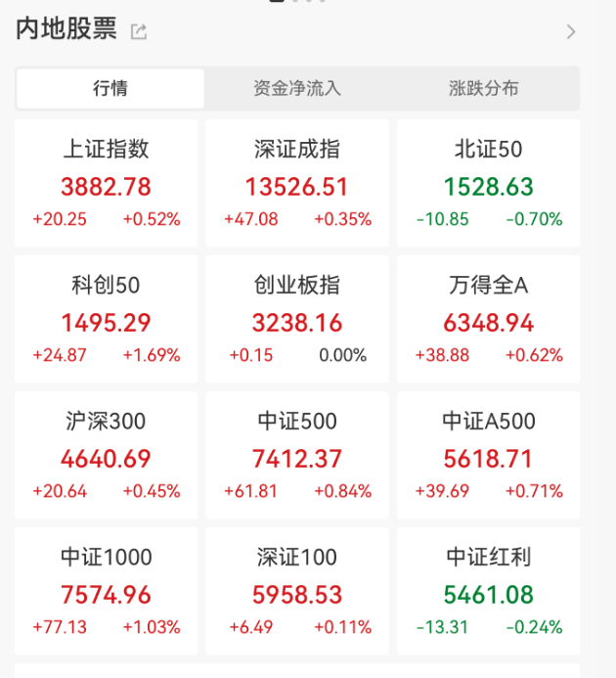Open the 中证1000 index card
Image resolution: width=616 pixels, height=678 pixels.
tap(106, 591)
